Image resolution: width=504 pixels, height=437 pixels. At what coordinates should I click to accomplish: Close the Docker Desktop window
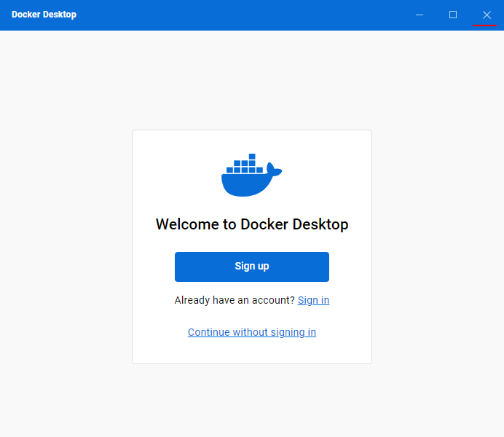point(487,15)
